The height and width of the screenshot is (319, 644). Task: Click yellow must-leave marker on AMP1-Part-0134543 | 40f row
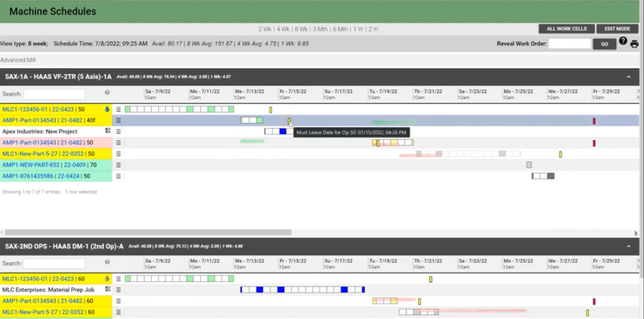click(289, 121)
